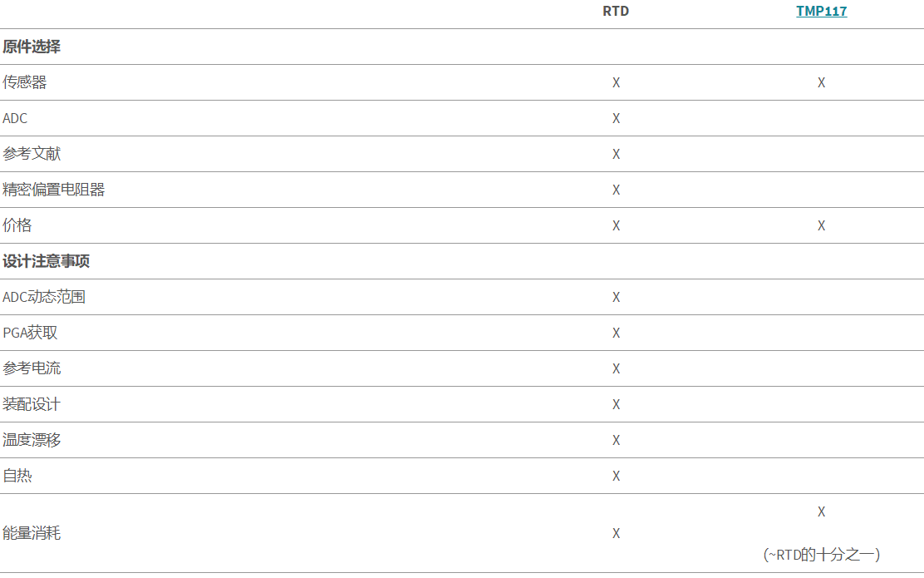This screenshot has height=578, width=924.
Task: Click the ADC row label
Action: point(15,118)
